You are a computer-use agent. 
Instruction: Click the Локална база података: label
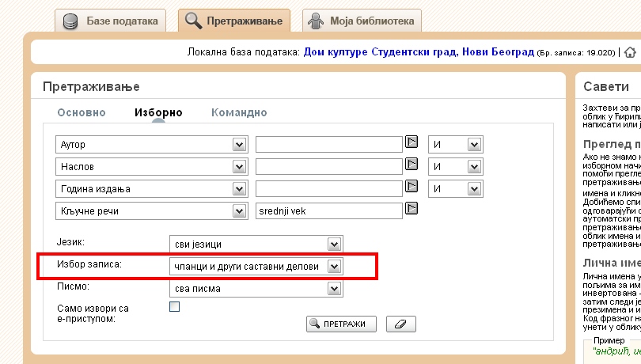244,52
